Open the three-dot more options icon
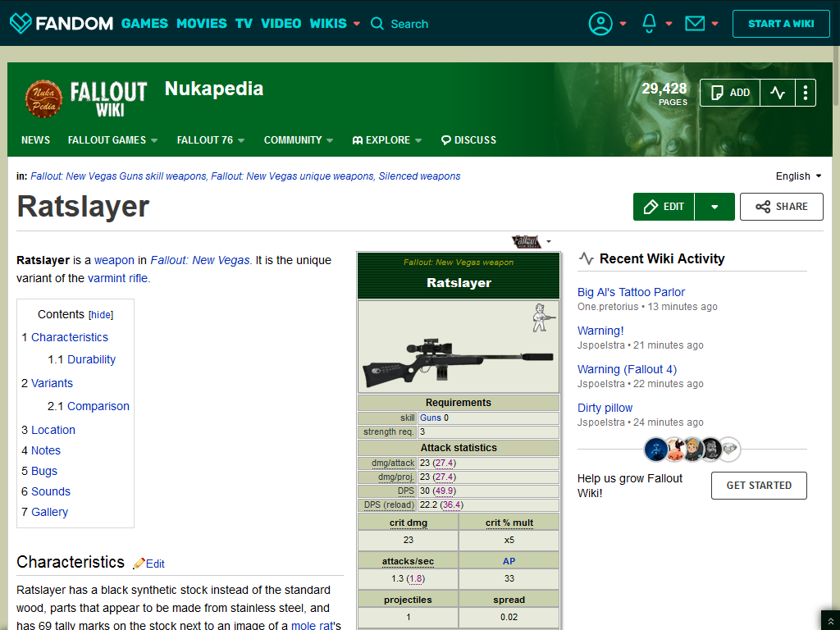 [805, 93]
